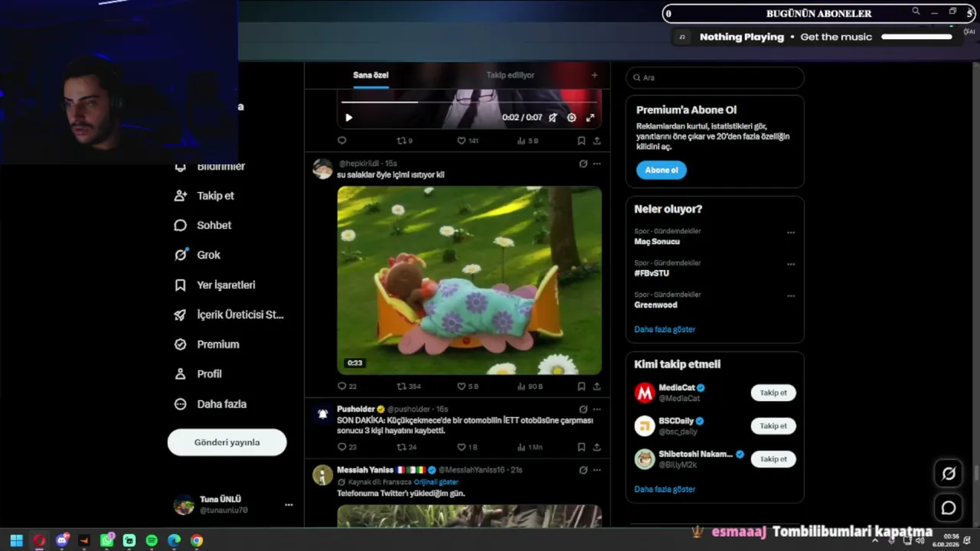This screenshot has width=980, height=551.
Task: Open the @hepkirildi profile avatar
Action: point(323,169)
